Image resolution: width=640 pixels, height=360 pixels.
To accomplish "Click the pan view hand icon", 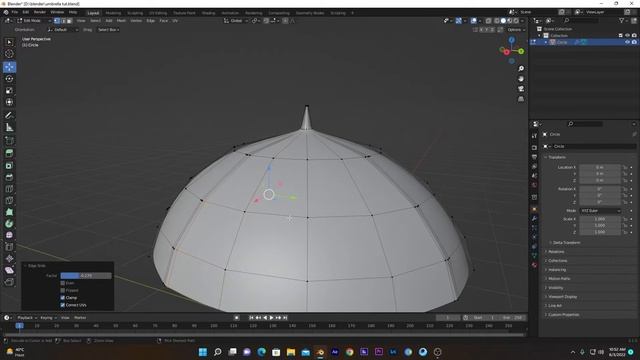I will pos(521,79).
